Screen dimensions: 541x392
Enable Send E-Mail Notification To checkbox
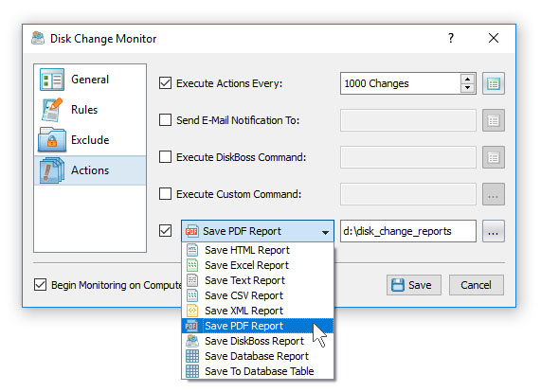click(165, 120)
